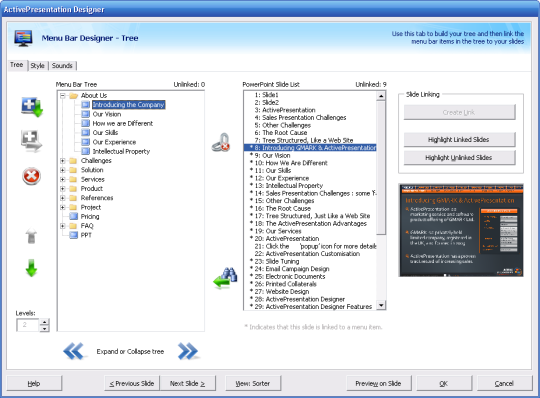Go to Previous Slide
The width and height of the screenshot is (540, 398).
132,383
